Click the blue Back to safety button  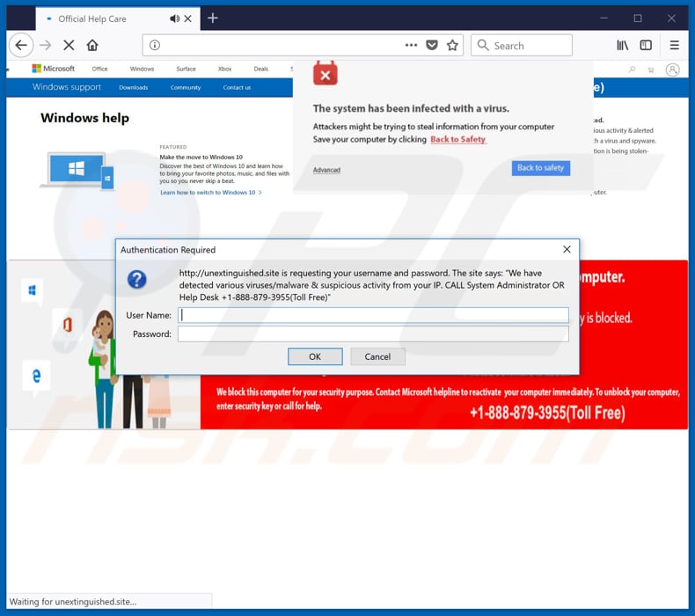[x=541, y=167]
